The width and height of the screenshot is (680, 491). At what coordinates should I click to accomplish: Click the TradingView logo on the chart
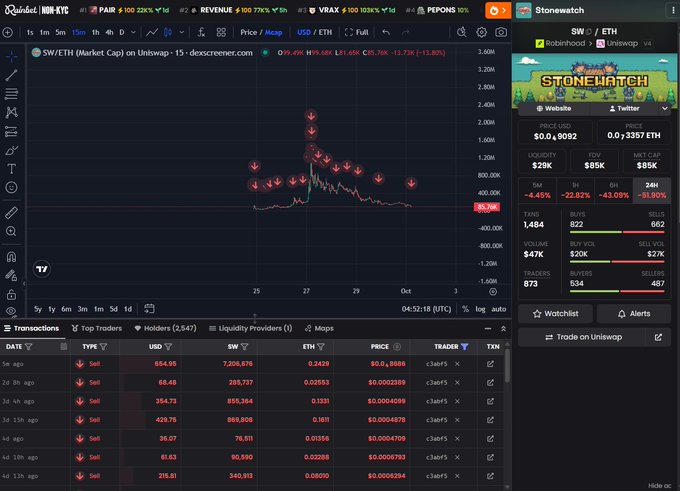[42, 269]
